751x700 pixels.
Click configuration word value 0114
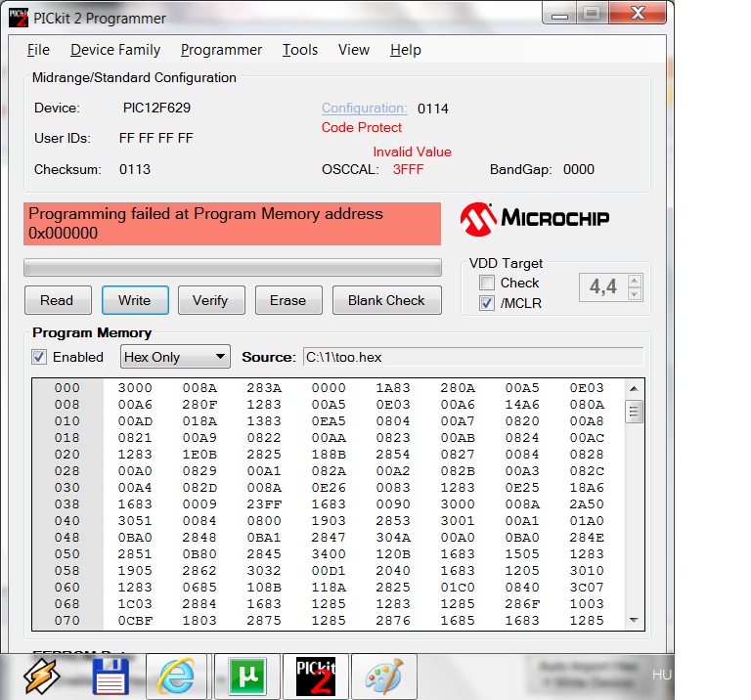(433, 109)
